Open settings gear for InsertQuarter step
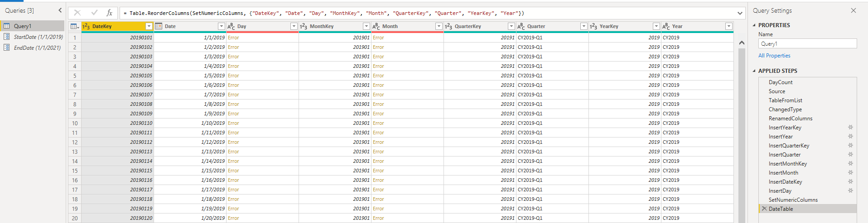This screenshot has height=223, width=868. (x=850, y=155)
